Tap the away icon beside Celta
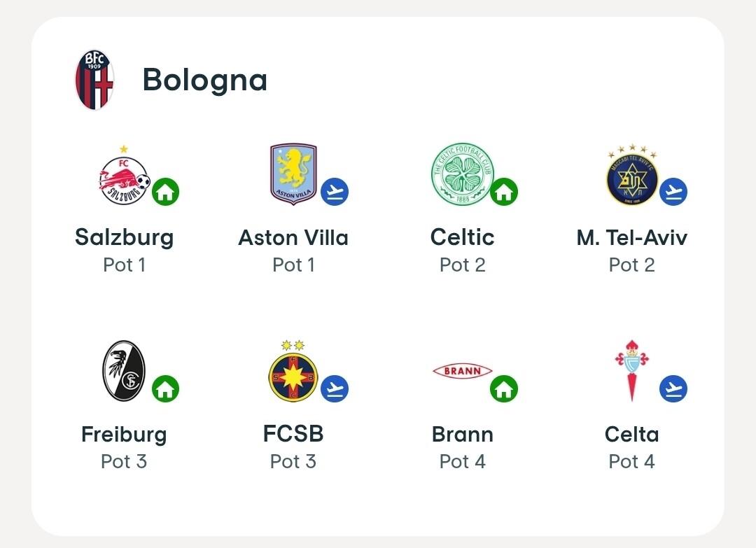Screen dimensions: 756x548 673,388
